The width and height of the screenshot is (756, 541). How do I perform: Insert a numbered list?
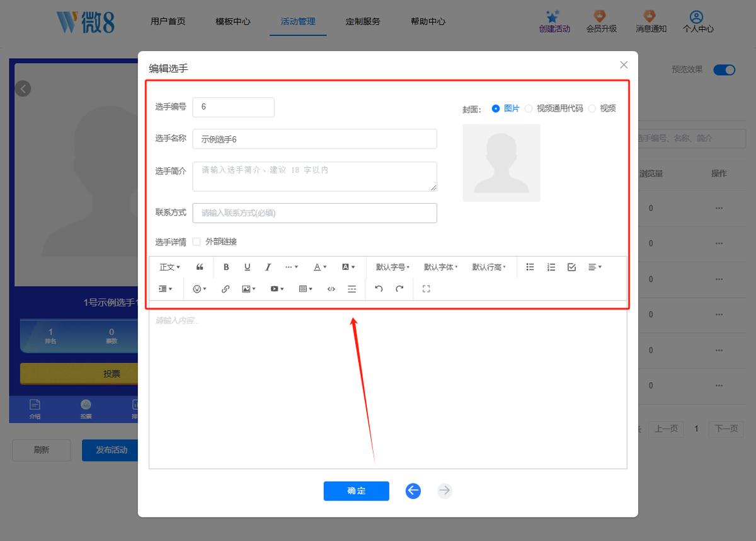pyautogui.click(x=551, y=267)
